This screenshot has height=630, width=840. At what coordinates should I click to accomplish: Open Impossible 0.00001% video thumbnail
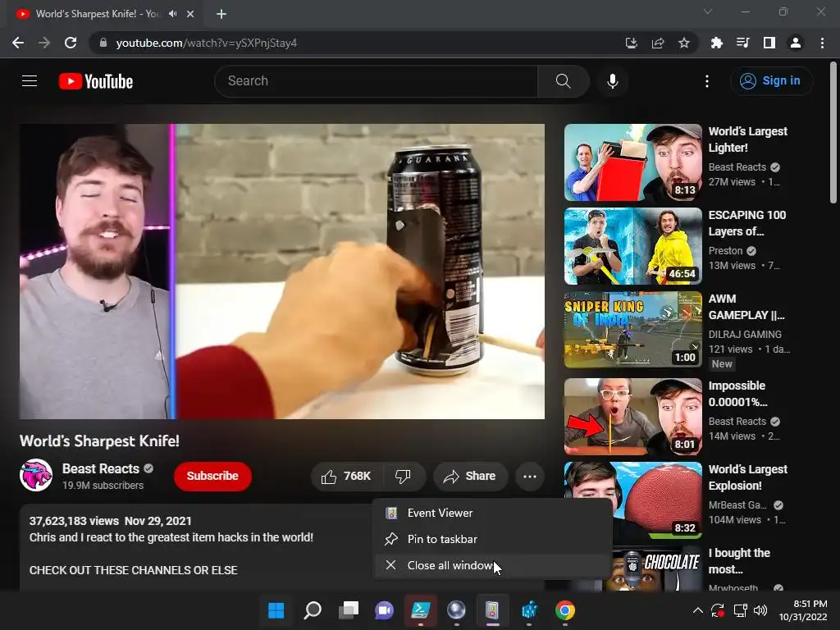click(x=633, y=417)
